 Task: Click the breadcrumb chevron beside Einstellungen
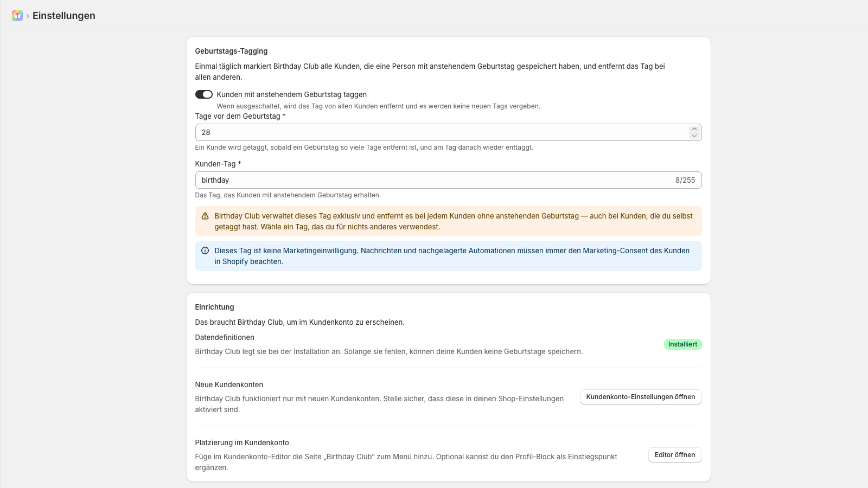[28, 16]
